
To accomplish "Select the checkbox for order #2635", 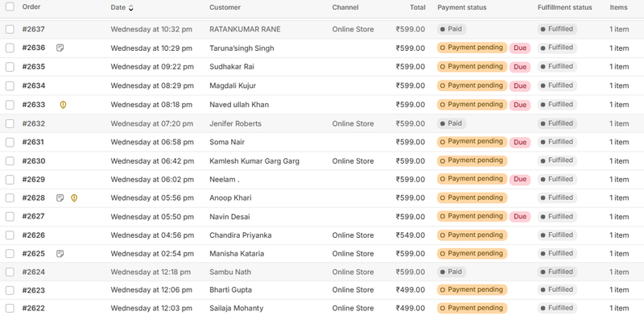I will point(10,67).
